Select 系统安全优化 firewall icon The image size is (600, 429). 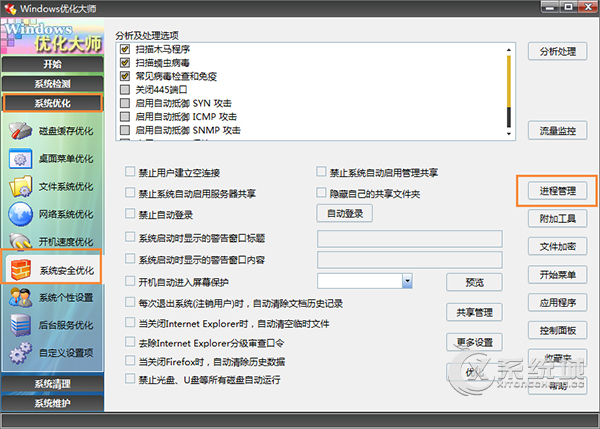tap(21, 270)
